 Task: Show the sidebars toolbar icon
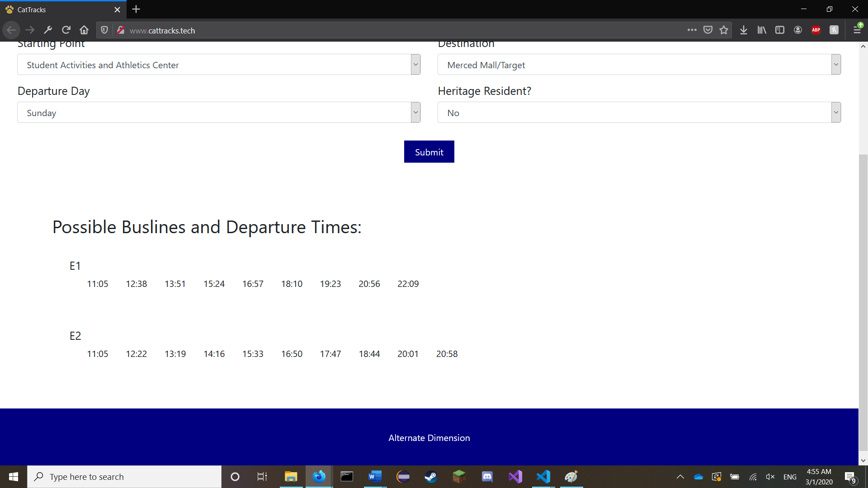tap(780, 30)
